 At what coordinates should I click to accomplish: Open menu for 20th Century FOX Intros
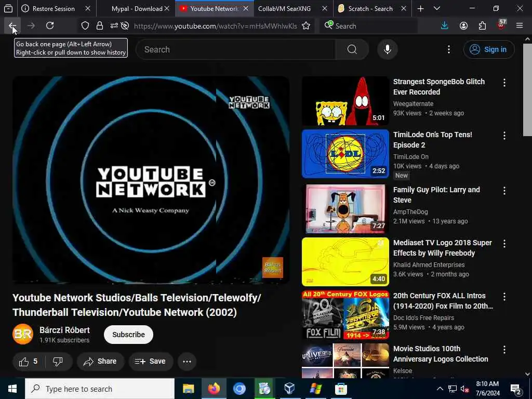click(x=504, y=297)
